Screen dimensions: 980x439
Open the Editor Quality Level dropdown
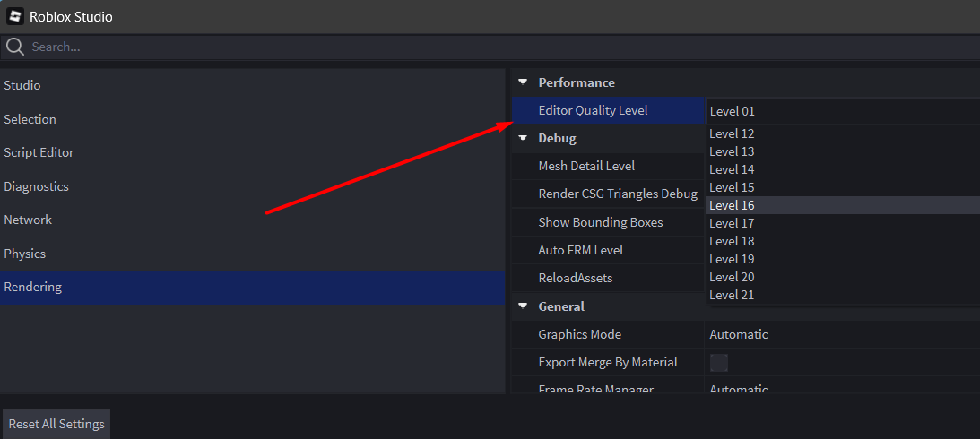(x=843, y=111)
